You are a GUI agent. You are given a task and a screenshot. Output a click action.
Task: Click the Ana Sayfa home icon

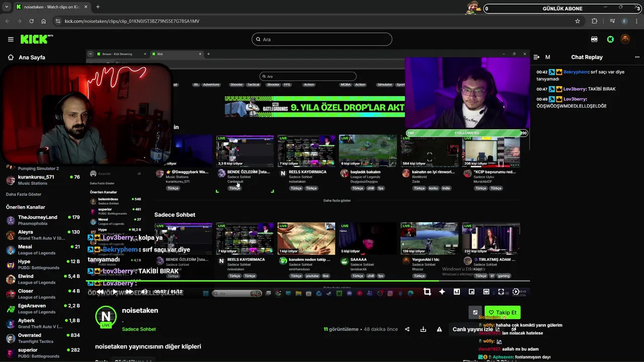[11, 57]
